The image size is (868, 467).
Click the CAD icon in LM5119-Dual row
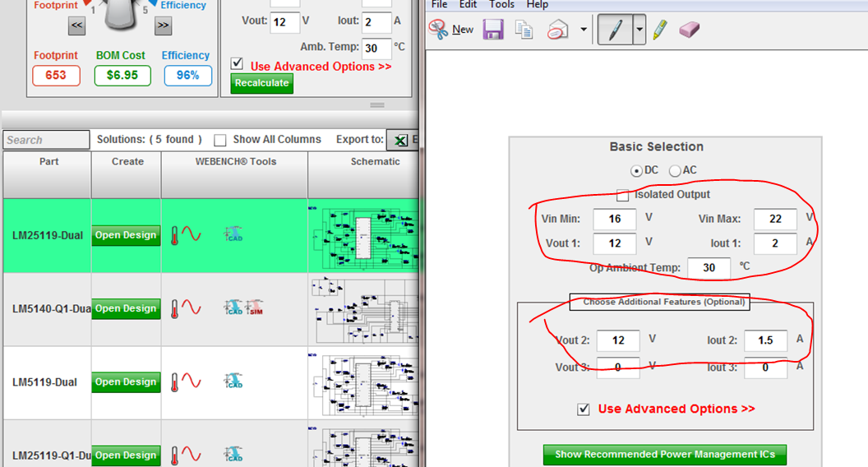[233, 381]
